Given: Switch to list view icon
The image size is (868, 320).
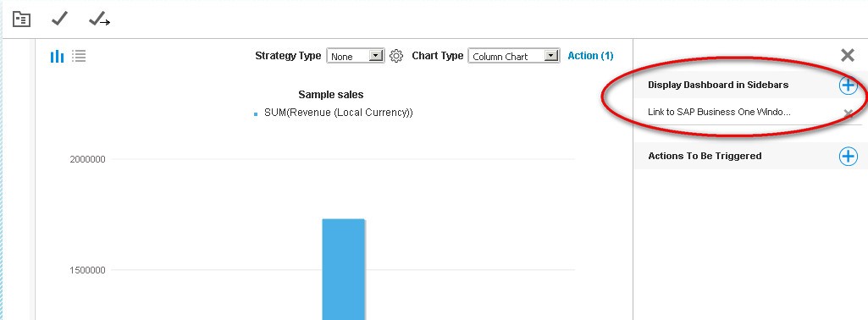Looking at the screenshot, I should (x=79, y=56).
